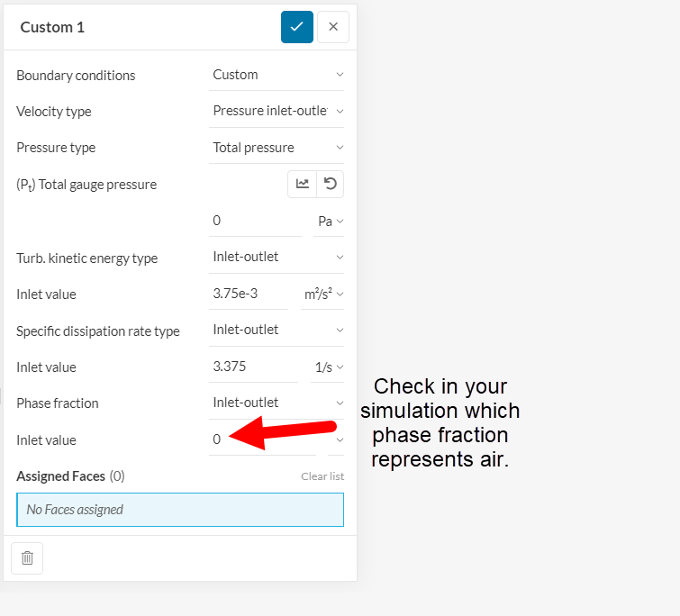Change the Pressure type selection

click(277, 147)
